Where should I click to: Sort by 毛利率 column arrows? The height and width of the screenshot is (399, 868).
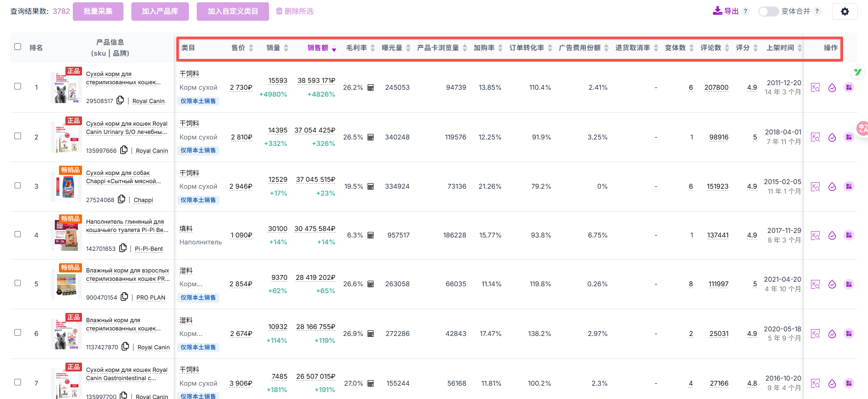[373, 48]
